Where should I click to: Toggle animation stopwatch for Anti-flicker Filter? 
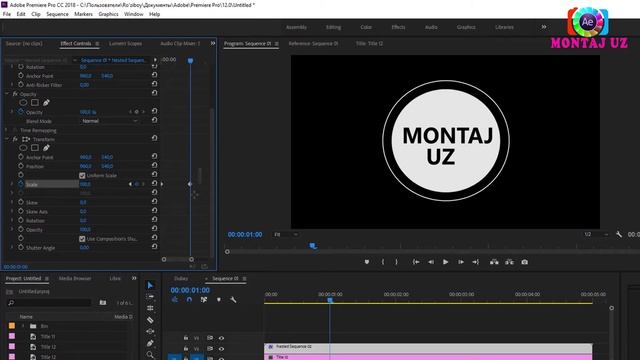(21, 84)
